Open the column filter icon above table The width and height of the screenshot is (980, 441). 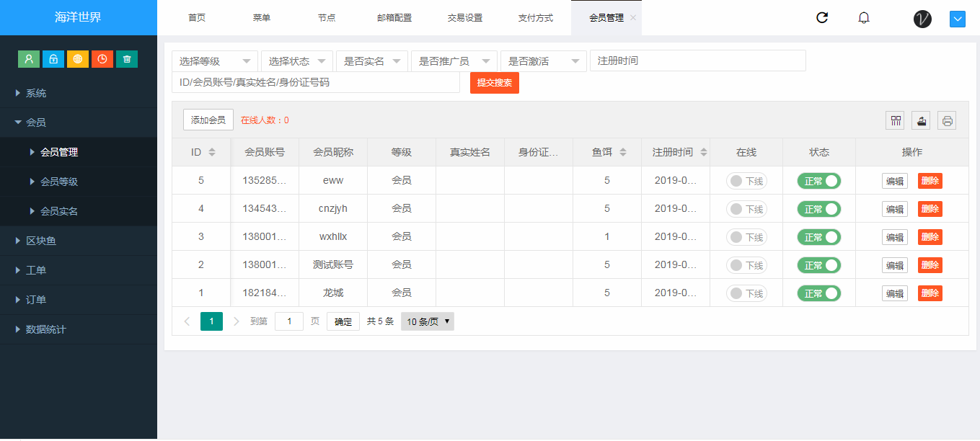[895, 121]
